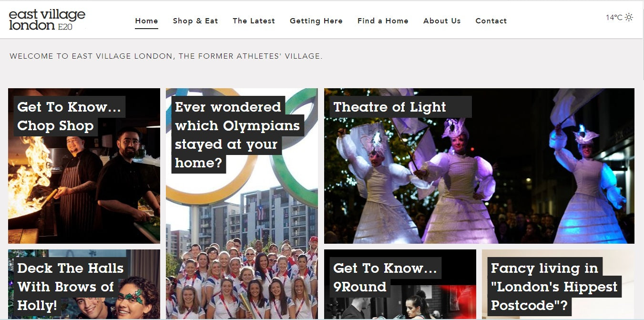Select Find a Home in navigation
This screenshot has height=320, width=644.
pyautogui.click(x=383, y=21)
